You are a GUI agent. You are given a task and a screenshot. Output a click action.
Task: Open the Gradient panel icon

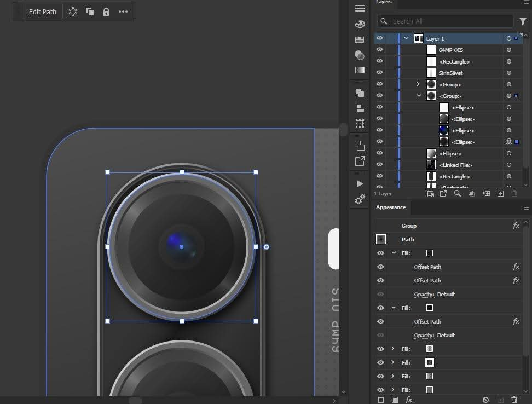click(x=360, y=70)
